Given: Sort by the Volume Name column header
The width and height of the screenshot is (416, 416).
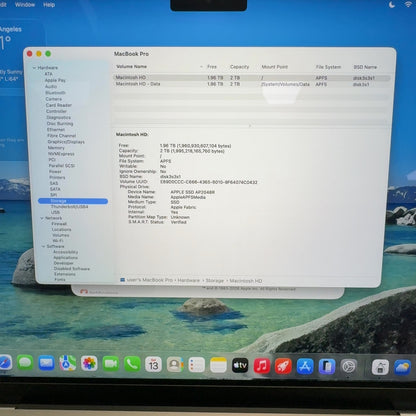Looking at the screenshot, I should pyautogui.click(x=131, y=67).
